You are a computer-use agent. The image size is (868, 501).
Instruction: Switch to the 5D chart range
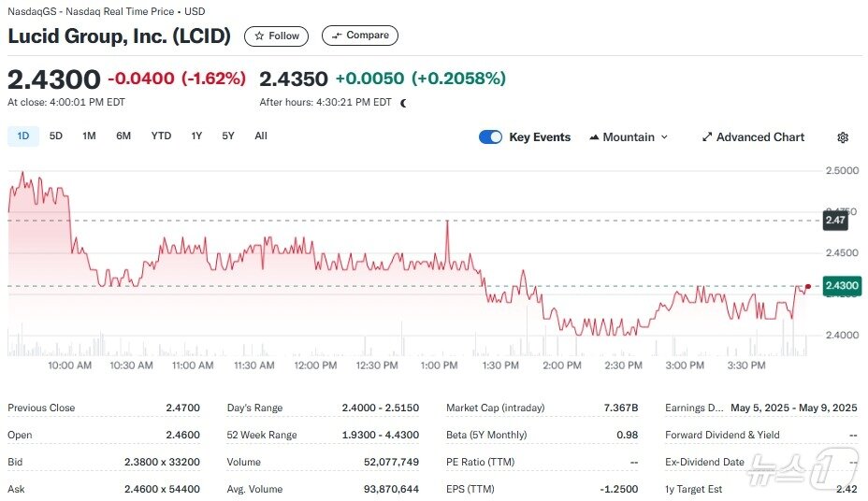pos(56,136)
